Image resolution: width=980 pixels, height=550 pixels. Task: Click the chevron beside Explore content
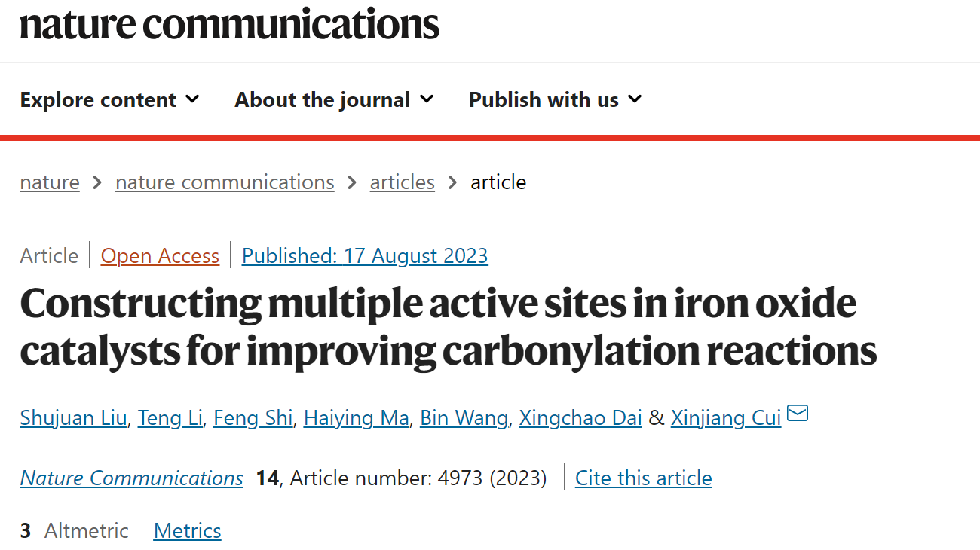tap(192, 99)
